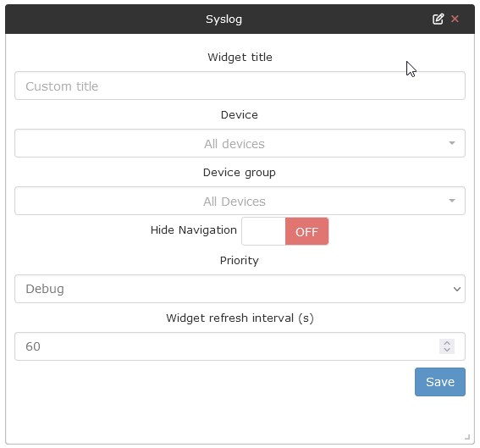Click the Widget title label

tap(240, 58)
